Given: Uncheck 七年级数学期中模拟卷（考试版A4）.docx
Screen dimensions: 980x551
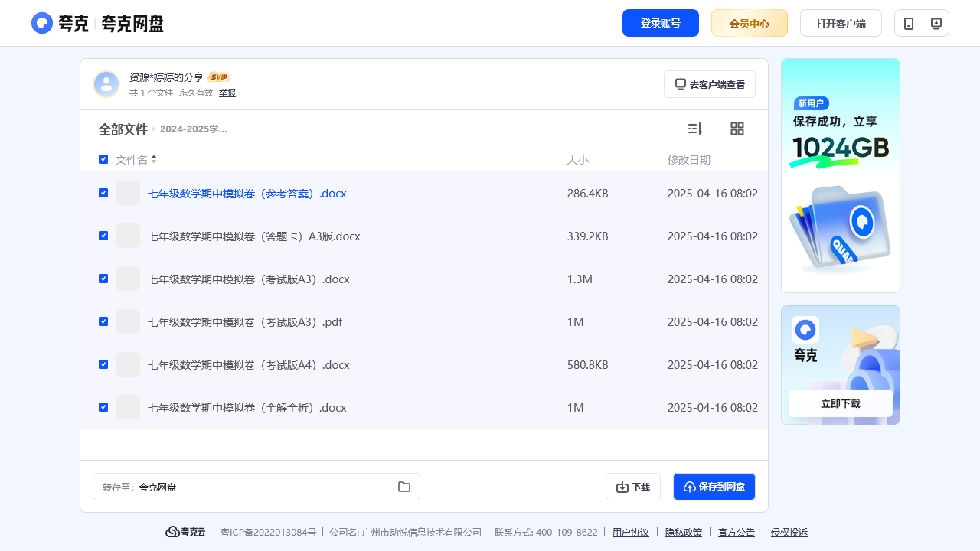Looking at the screenshot, I should coord(103,364).
